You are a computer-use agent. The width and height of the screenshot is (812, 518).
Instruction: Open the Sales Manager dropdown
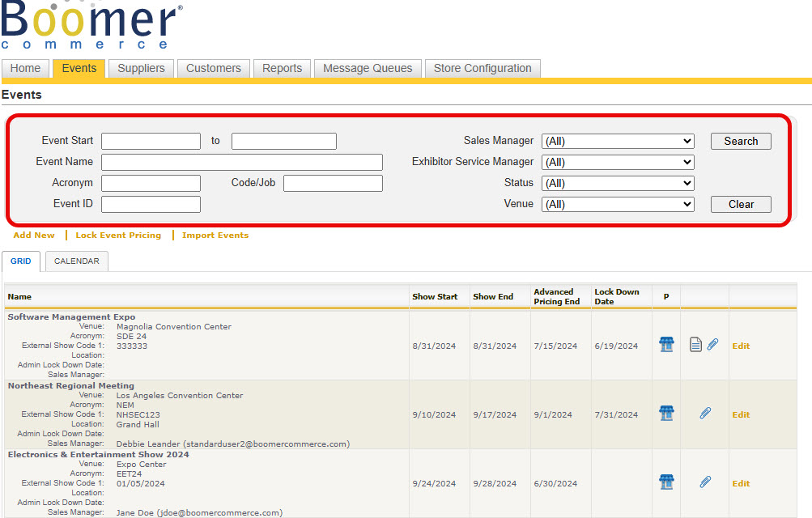point(617,141)
